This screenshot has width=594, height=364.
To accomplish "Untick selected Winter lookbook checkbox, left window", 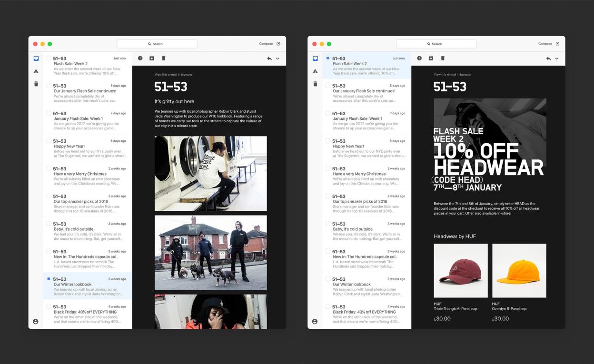I will click(49, 279).
